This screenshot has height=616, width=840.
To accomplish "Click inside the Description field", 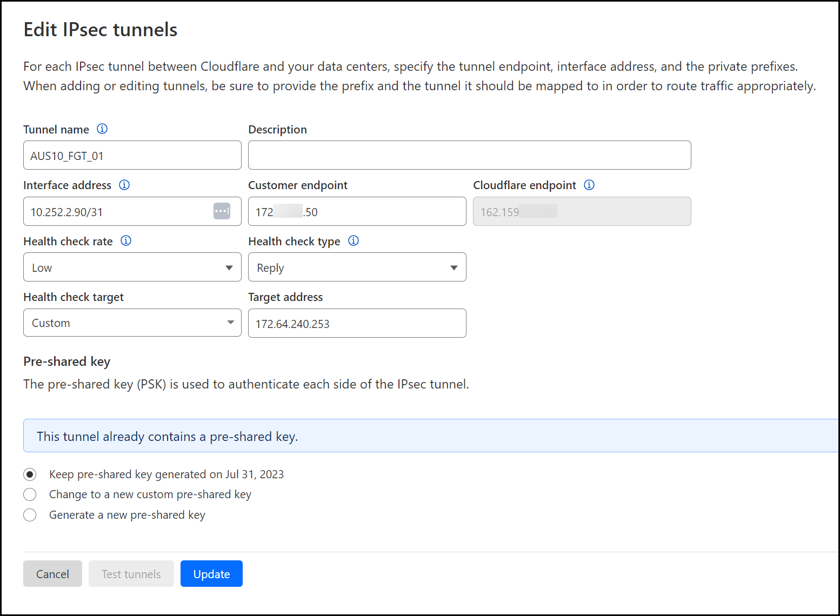I will 469,155.
